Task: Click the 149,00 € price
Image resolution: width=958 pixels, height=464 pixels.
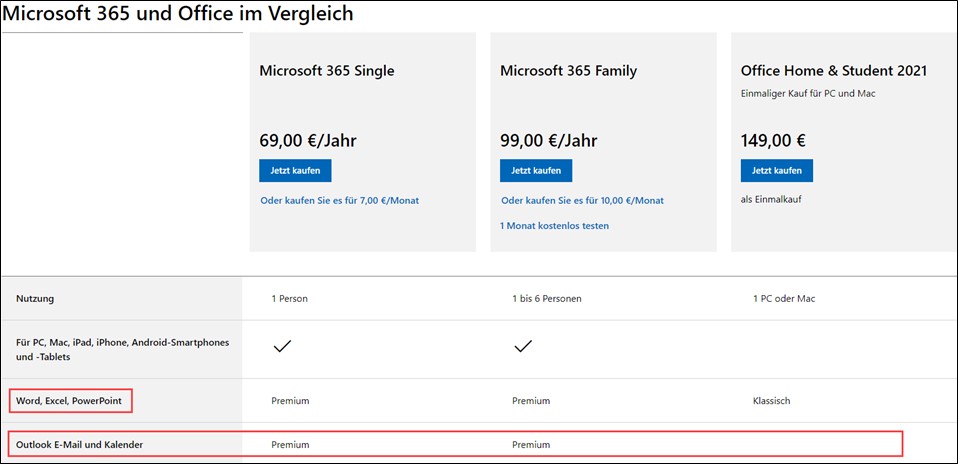Action: coord(773,141)
